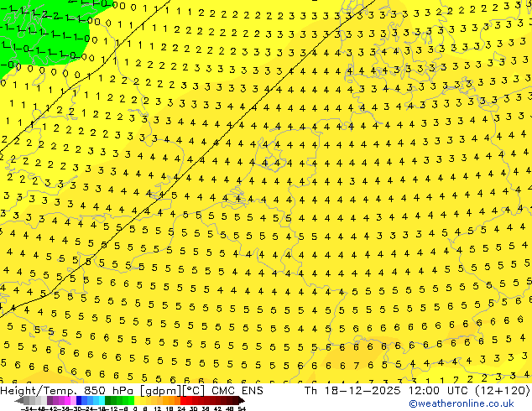Click the '[gdpm]' unit label in the title
The width and height of the screenshot is (532, 411).
pos(161,391)
